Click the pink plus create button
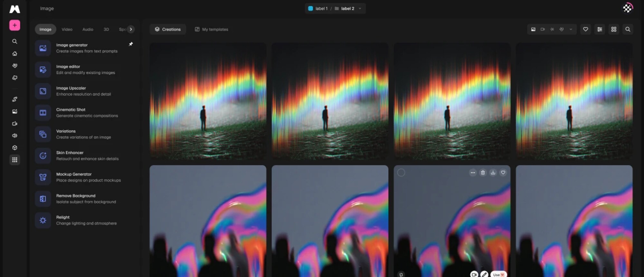The height and width of the screenshot is (277, 644). [14, 25]
